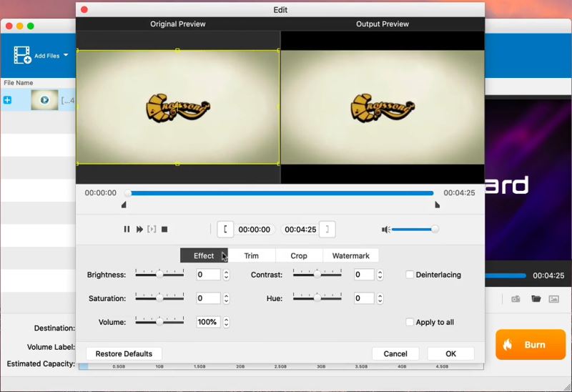
Task: Click the Volume stepper arrows
Action: pyautogui.click(x=226, y=322)
